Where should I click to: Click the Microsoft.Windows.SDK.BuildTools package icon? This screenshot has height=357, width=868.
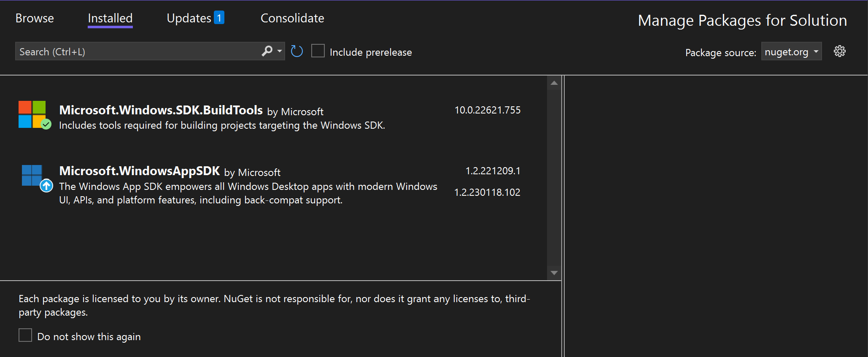[32, 114]
